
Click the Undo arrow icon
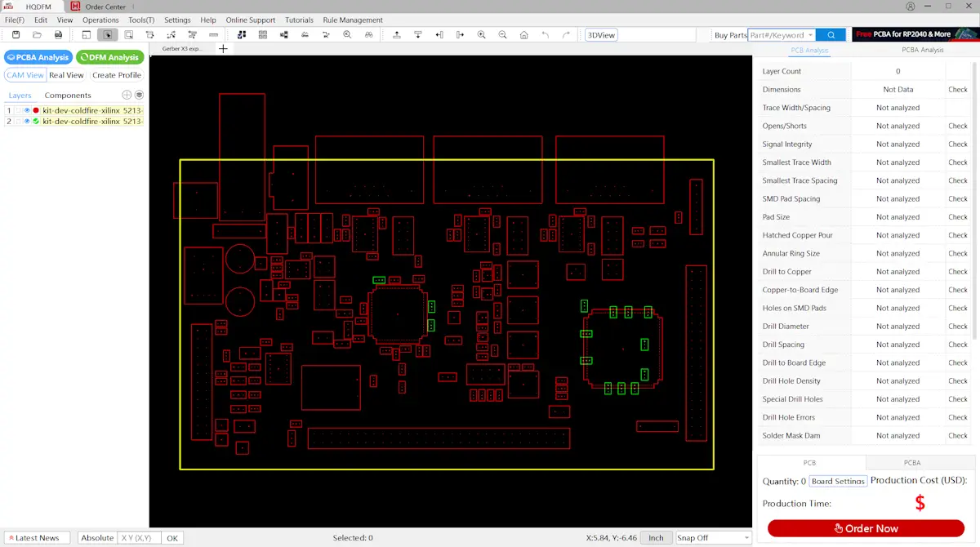point(545,34)
